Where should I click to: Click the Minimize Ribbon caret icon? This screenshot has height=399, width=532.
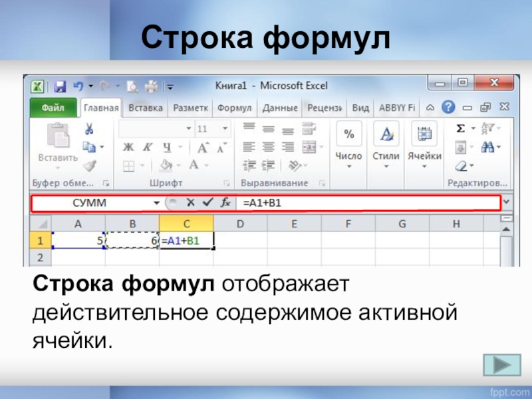click(430, 108)
